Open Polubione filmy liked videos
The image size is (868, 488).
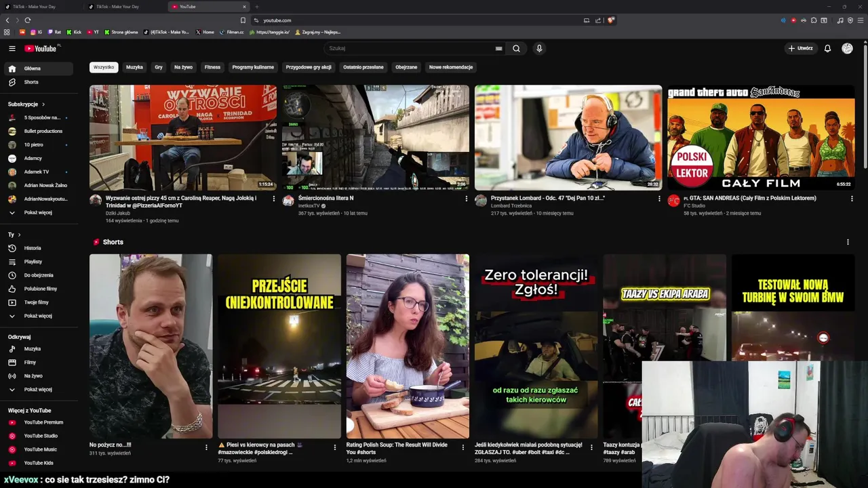click(x=39, y=289)
